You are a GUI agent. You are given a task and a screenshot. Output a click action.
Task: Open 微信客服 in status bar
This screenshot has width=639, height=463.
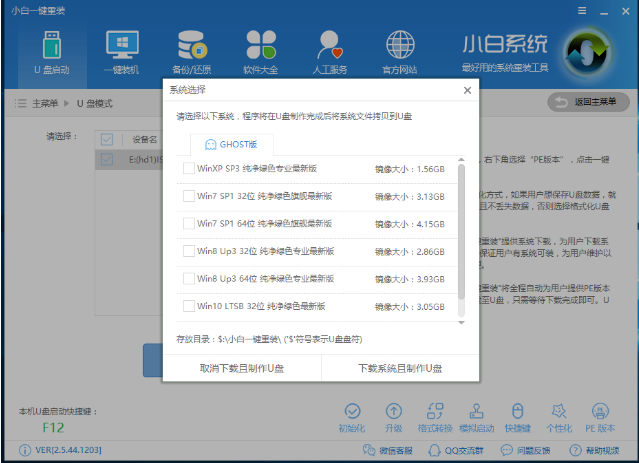388,450
